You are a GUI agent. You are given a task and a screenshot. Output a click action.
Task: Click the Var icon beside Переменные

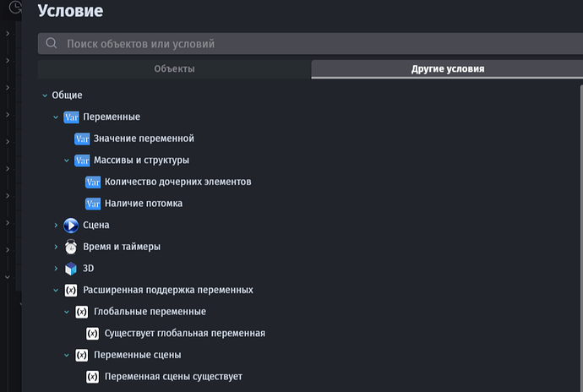coord(71,117)
